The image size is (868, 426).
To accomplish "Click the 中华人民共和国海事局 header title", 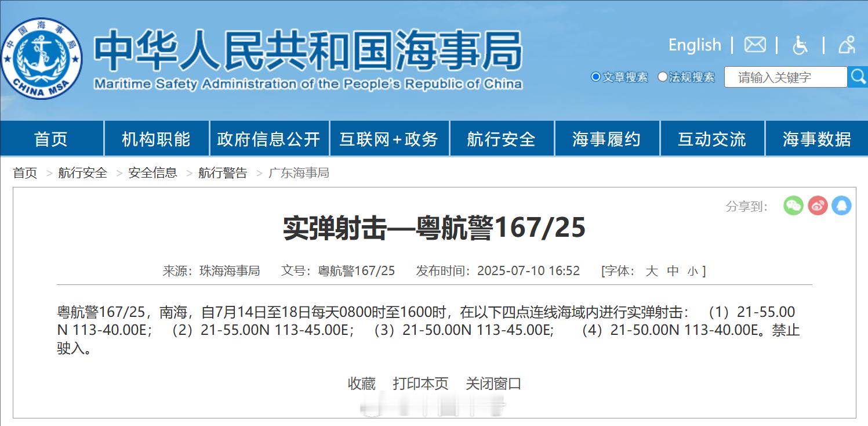I will pos(308,50).
